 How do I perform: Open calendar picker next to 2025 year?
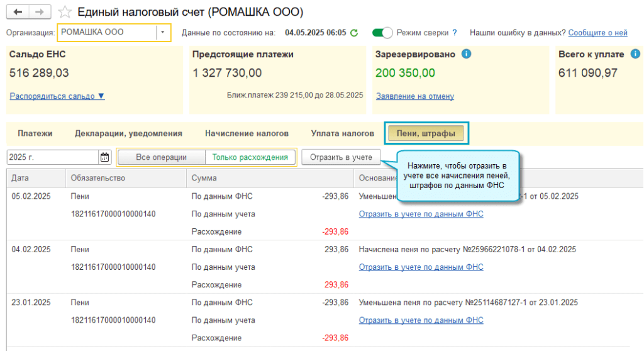tap(104, 157)
